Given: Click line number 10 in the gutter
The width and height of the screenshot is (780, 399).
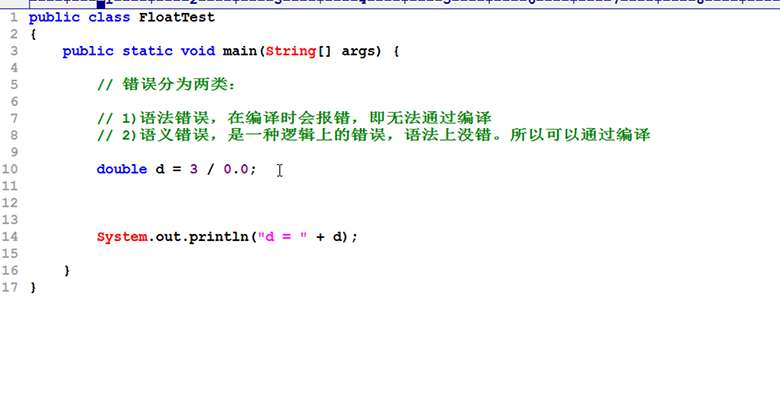Looking at the screenshot, I should pyautogui.click(x=9, y=169).
